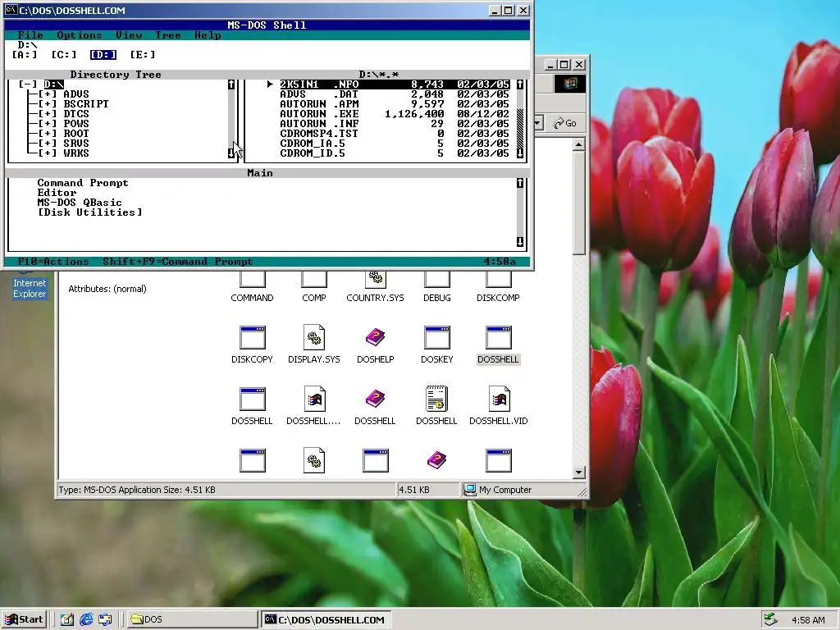The height and width of the screenshot is (630, 840).
Task: Click the shaded file list scrollbar track
Action: [519, 128]
